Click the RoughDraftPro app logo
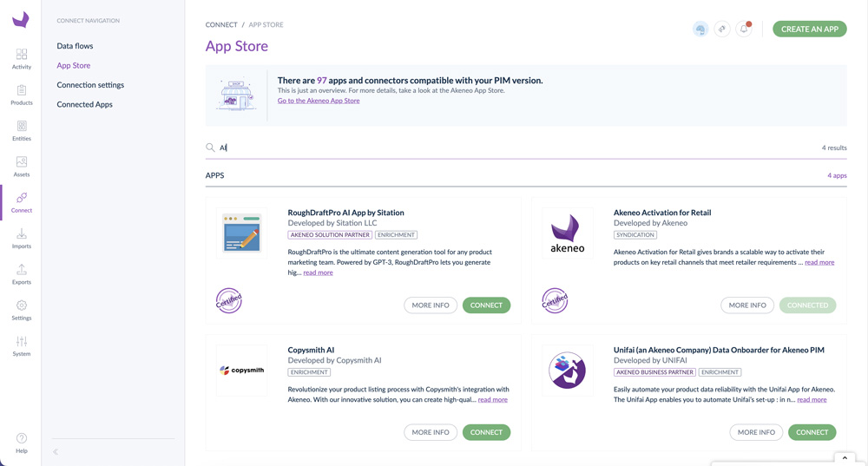 (241, 233)
